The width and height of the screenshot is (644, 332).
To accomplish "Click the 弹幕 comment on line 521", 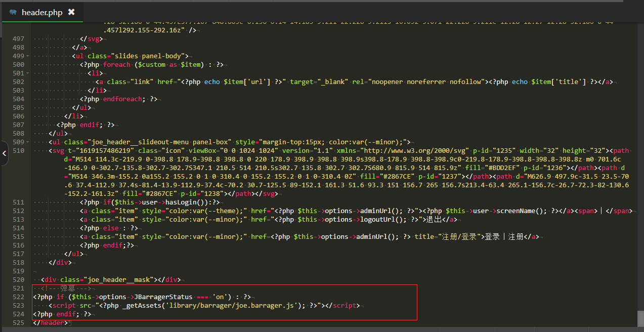I will [67, 288].
